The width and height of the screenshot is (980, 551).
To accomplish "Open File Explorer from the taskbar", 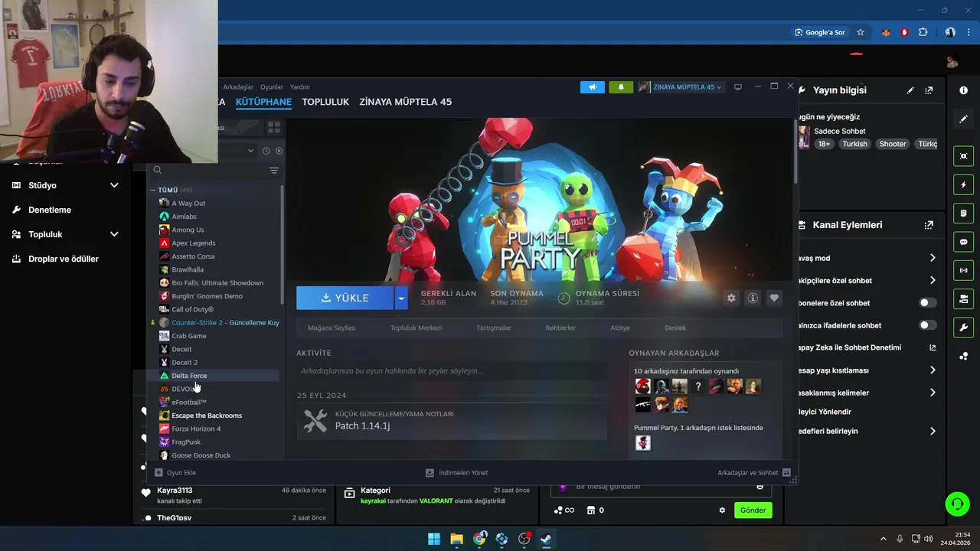I will pyautogui.click(x=456, y=539).
